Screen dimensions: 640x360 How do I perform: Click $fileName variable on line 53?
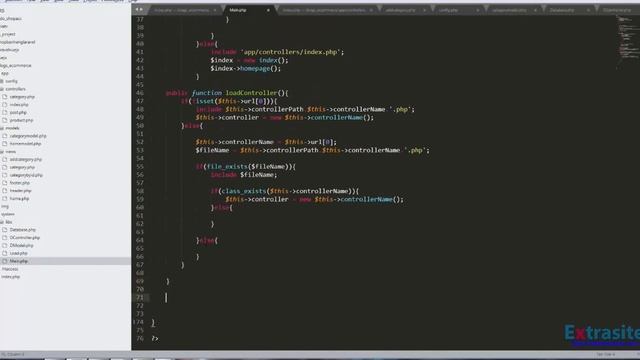click(212, 150)
